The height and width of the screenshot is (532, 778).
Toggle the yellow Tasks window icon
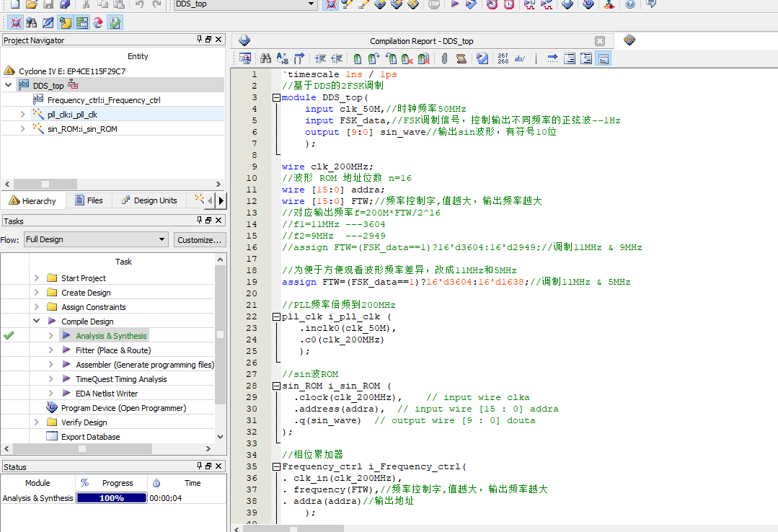click(x=65, y=22)
